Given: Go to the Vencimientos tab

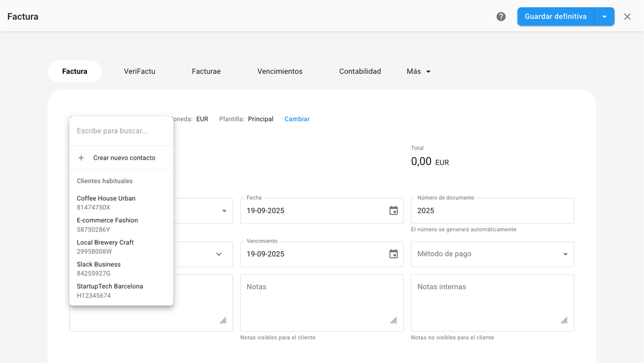Looking at the screenshot, I should [x=280, y=71].
